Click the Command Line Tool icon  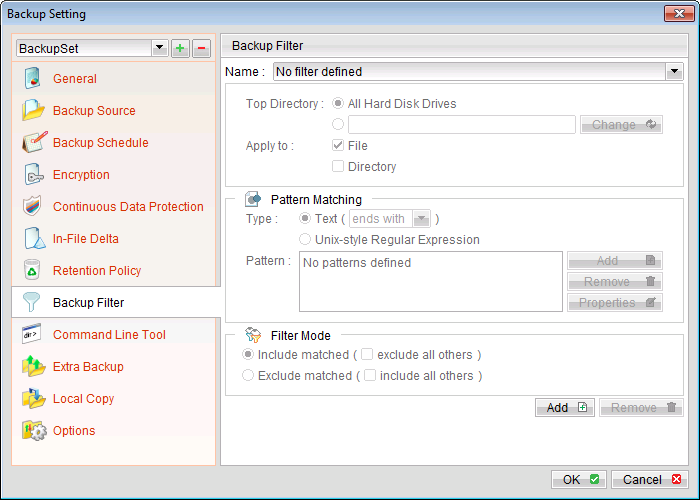point(32,334)
